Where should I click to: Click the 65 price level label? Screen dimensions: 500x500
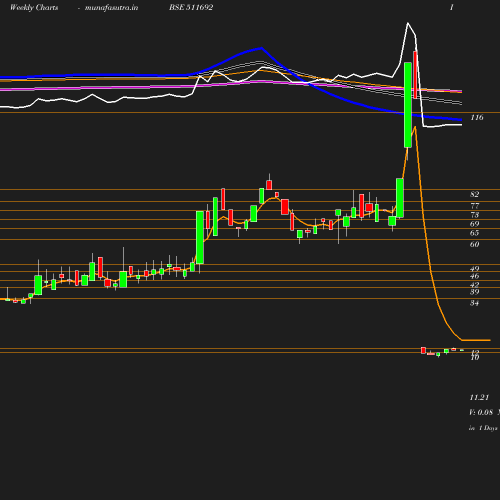coord(475,233)
